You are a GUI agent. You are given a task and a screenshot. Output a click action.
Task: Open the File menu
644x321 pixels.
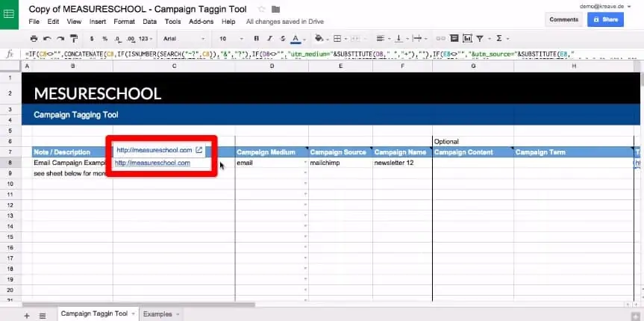(34, 22)
